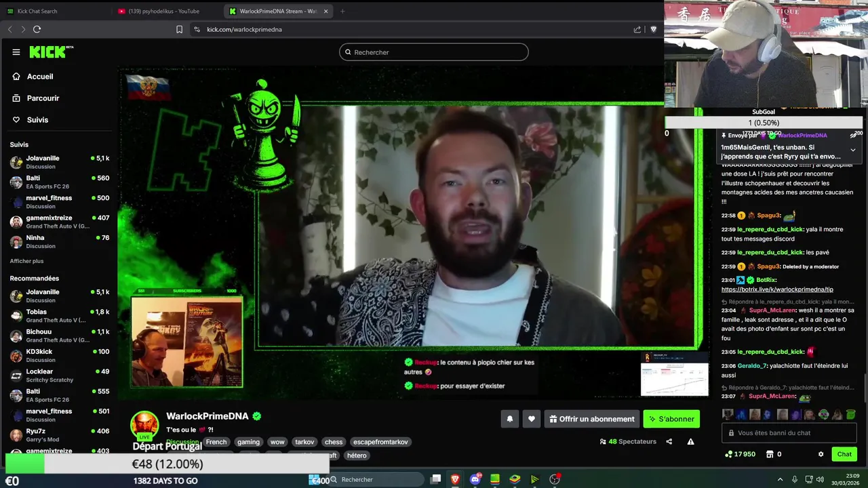
Task: Click the share stream icon
Action: click(x=669, y=442)
